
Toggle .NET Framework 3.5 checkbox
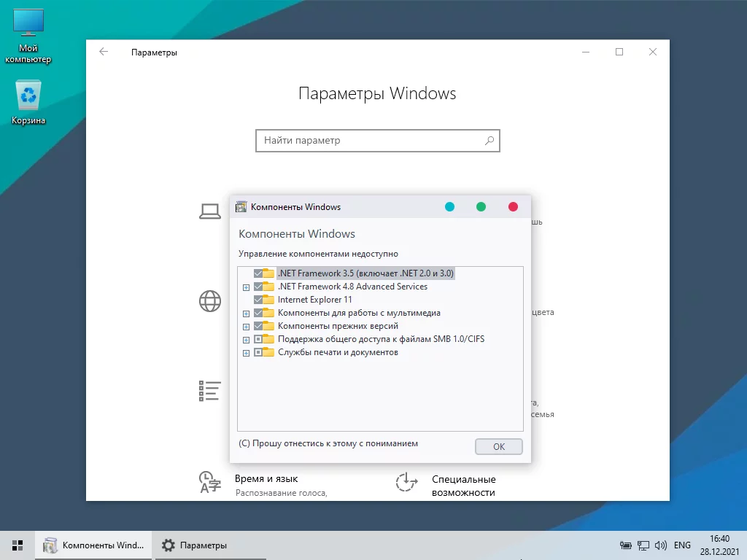click(x=258, y=273)
